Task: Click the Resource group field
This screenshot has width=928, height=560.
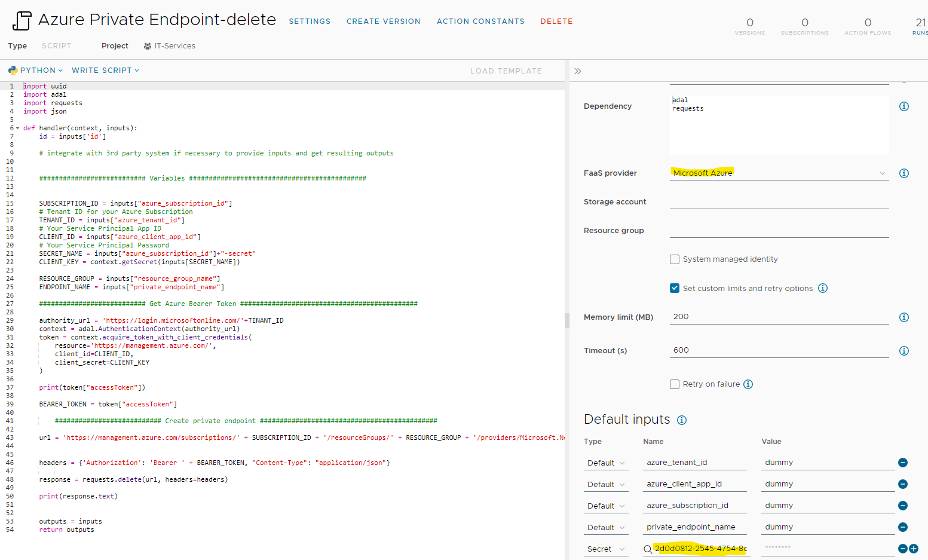Action: (x=779, y=231)
